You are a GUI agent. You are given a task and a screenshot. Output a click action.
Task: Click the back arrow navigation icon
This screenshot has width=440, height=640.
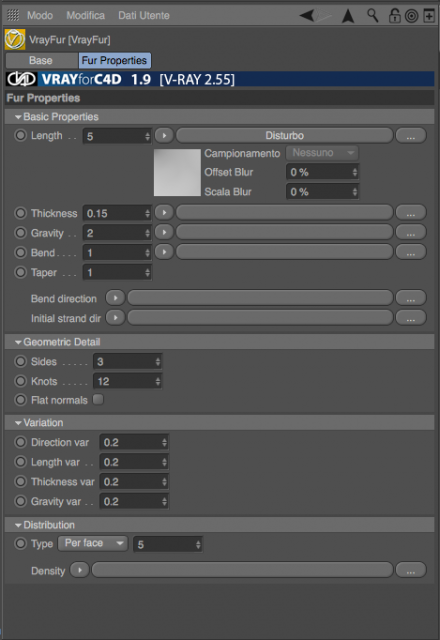click(x=307, y=16)
